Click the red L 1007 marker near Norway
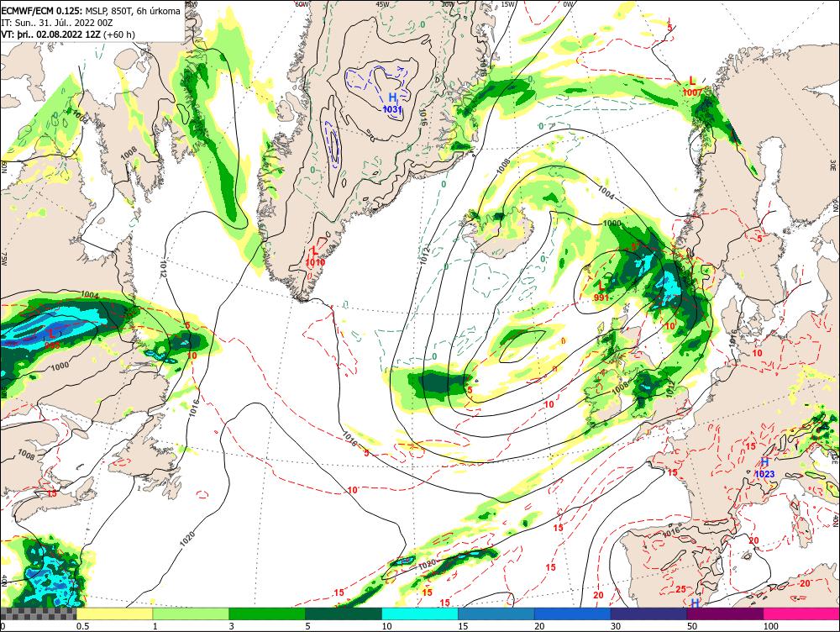The image size is (840, 632). pyautogui.click(x=692, y=87)
